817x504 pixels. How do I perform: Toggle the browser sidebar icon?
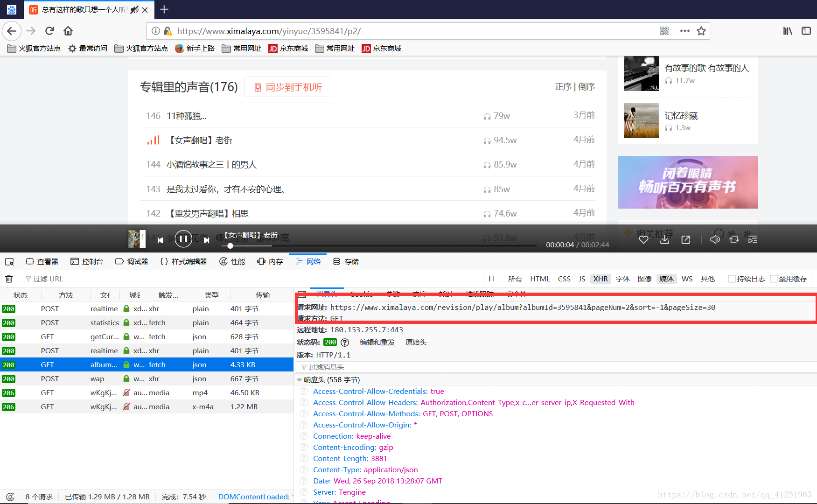(x=806, y=31)
